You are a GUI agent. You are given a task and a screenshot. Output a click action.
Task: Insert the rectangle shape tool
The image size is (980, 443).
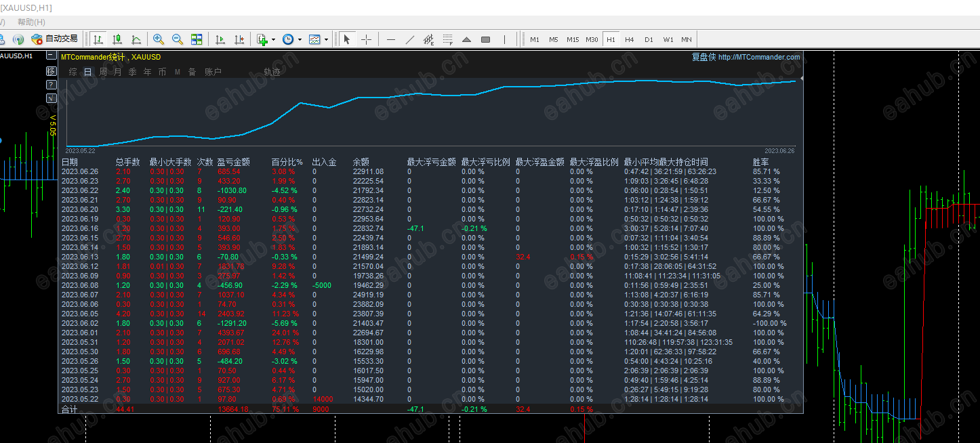point(485,39)
